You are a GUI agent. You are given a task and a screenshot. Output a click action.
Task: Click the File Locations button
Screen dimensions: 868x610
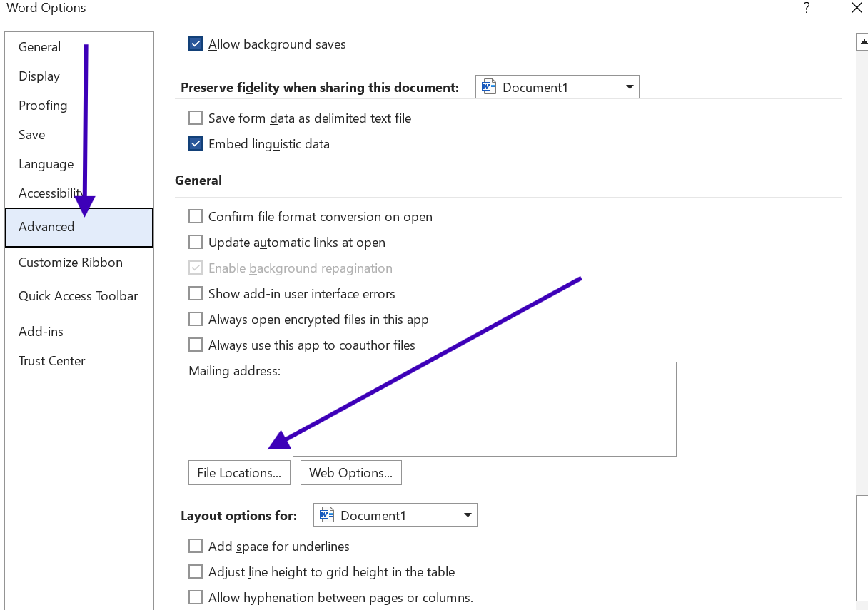point(239,473)
